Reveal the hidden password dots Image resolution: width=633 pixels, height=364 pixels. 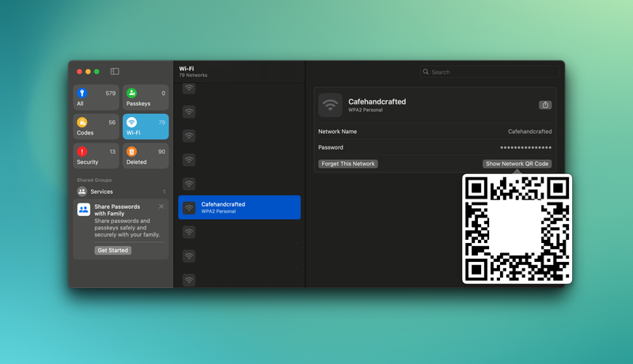(x=525, y=148)
